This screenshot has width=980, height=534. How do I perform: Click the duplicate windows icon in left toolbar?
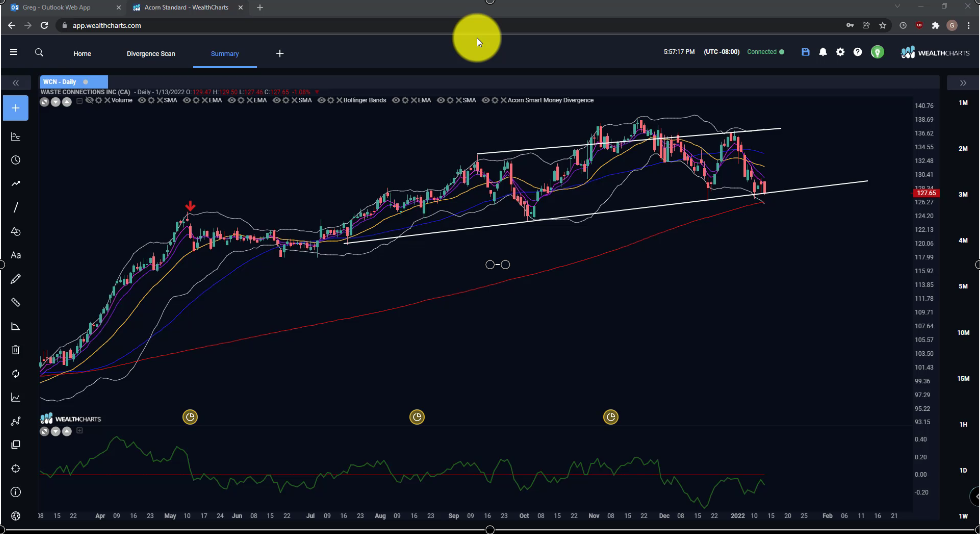pos(16,445)
